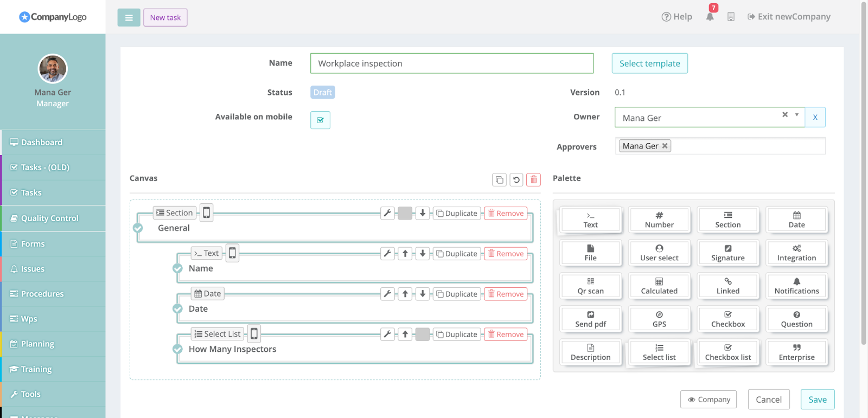Open the notifications bell with badge
Screen dimensions: 868x418
click(x=710, y=16)
